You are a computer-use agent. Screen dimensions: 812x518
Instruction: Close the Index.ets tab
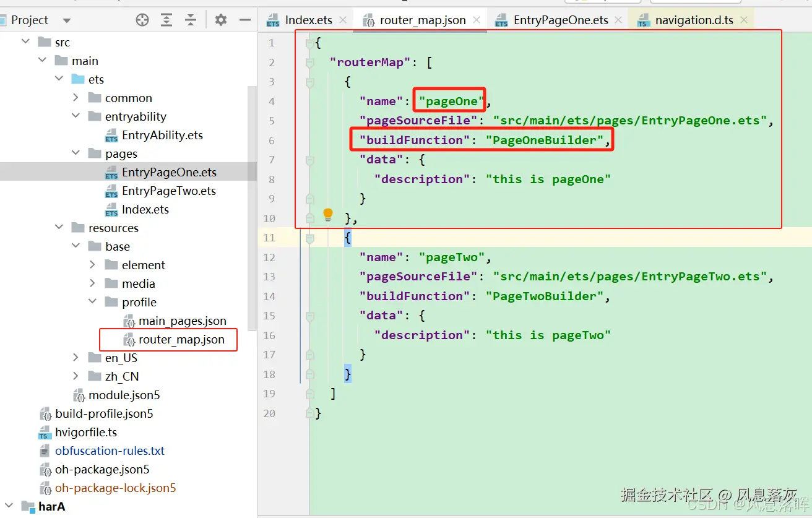[x=343, y=20]
